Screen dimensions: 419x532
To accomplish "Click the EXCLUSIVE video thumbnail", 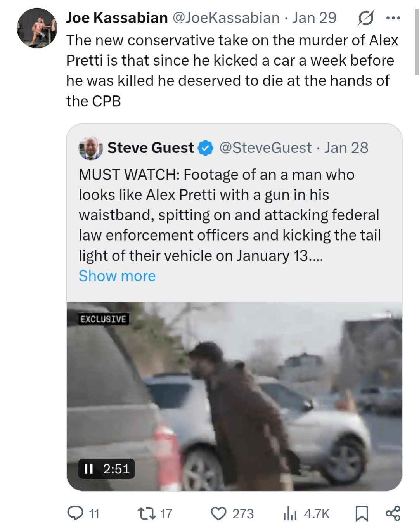I will point(234,396).
